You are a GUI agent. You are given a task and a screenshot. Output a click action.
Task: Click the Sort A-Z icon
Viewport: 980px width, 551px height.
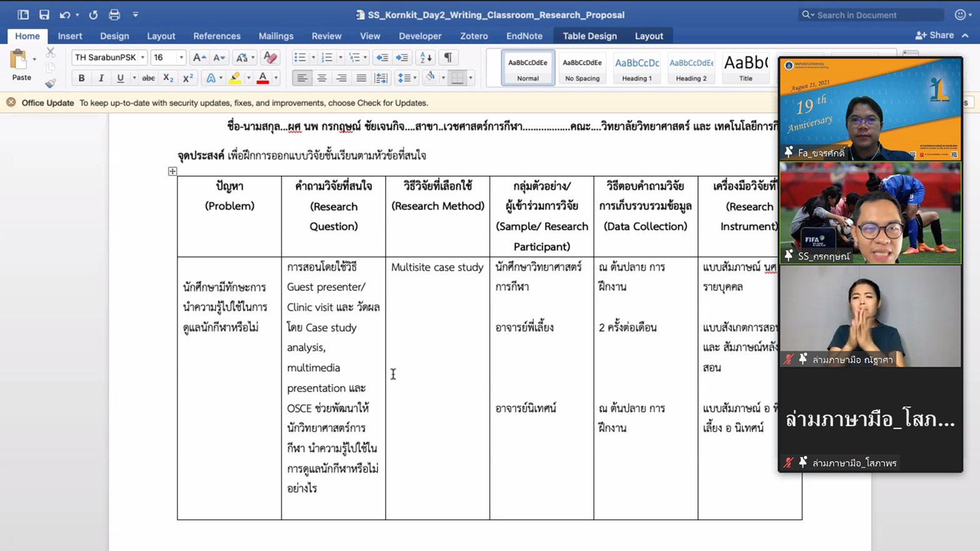(x=426, y=57)
